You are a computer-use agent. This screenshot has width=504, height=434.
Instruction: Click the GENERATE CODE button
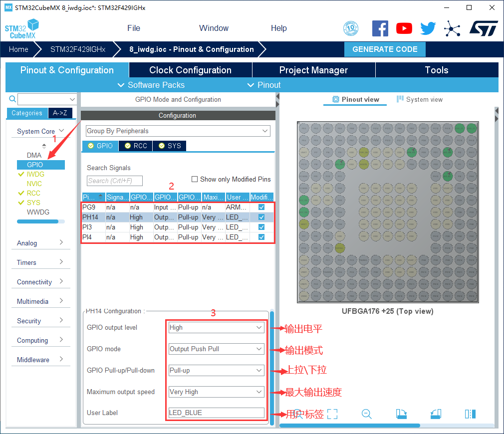(x=385, y=49)
